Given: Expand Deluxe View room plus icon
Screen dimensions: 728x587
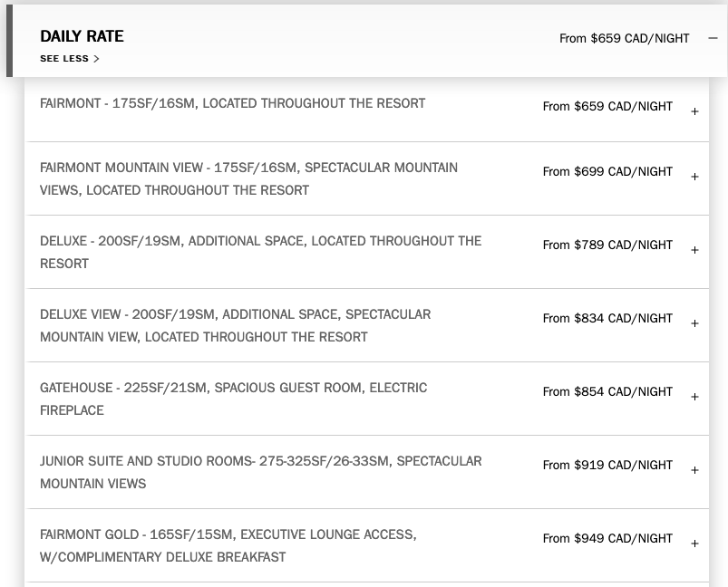Looking at the screenshot, I should click(694, 323).
